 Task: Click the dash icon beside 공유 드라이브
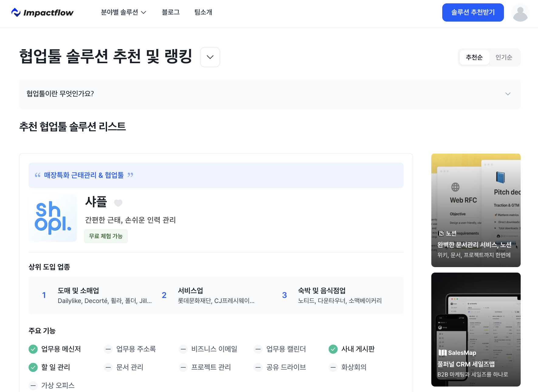pyautogui.click(x=258, y=367)
